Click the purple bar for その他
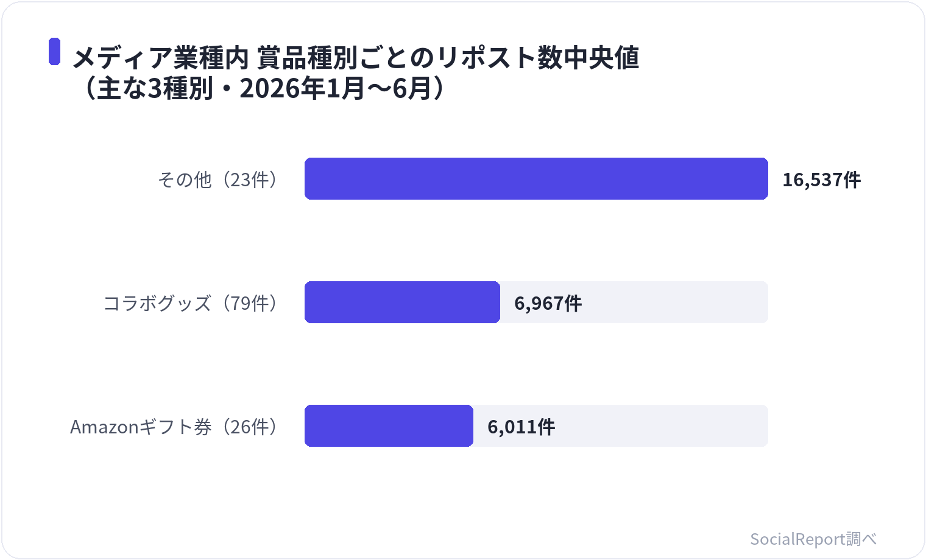This screenshot has width=926, height=560. pyautogui.click(x=536, y=178)
